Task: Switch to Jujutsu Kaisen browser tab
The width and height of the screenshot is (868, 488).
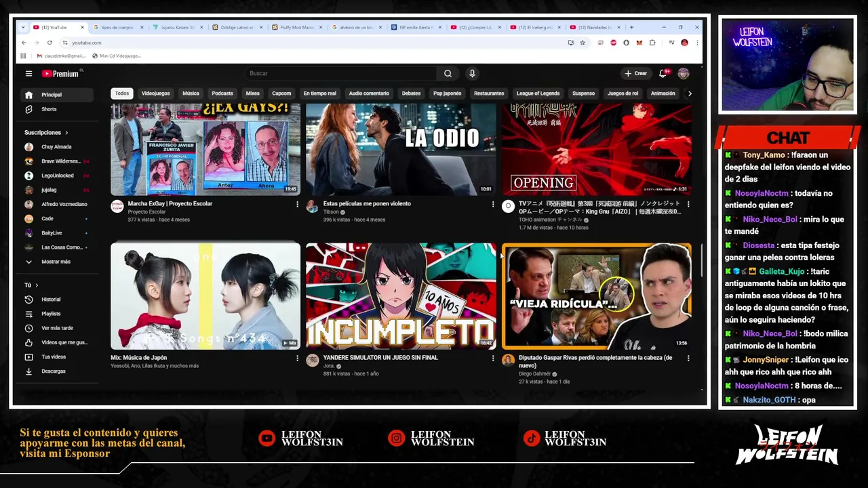Action: point(176,27)
